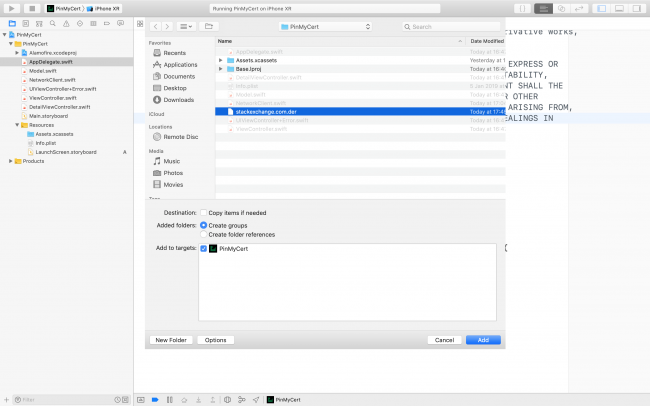Collapse the Resources group in navigator
Screen dimensions: 650x406
[x=17, y=125]
